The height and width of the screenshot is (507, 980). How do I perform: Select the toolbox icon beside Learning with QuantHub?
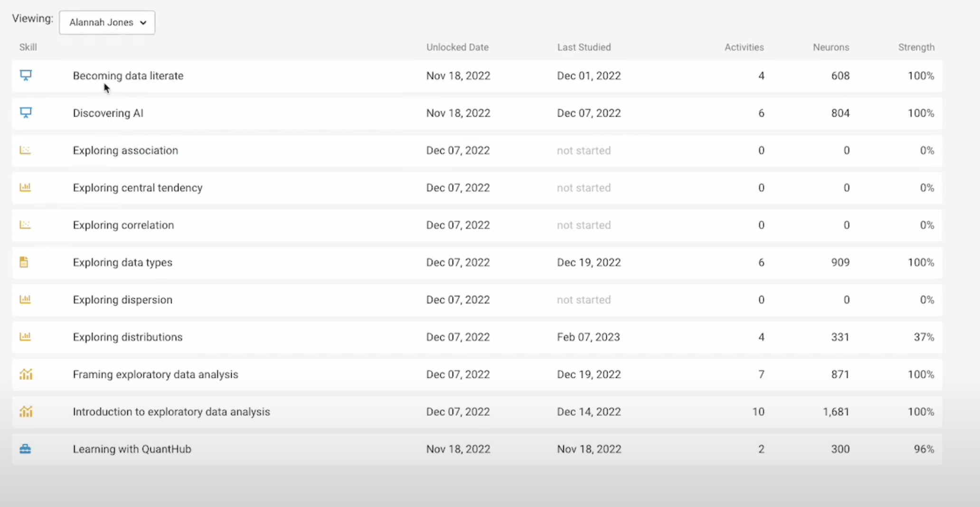click(x=25, y=449)
